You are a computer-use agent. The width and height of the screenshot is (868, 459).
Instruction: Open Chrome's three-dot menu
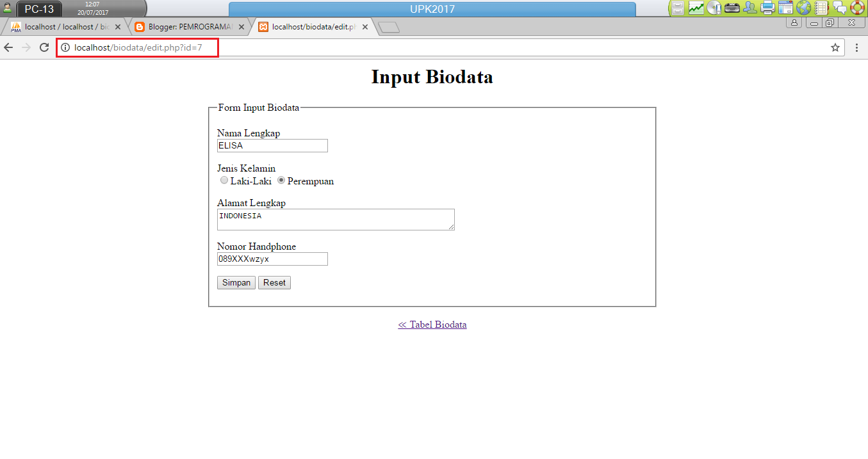(856, 47)
